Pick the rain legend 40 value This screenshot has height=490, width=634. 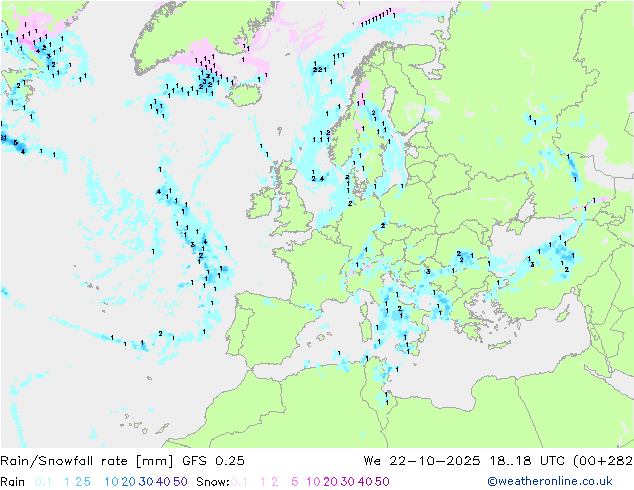pos(163,482)
